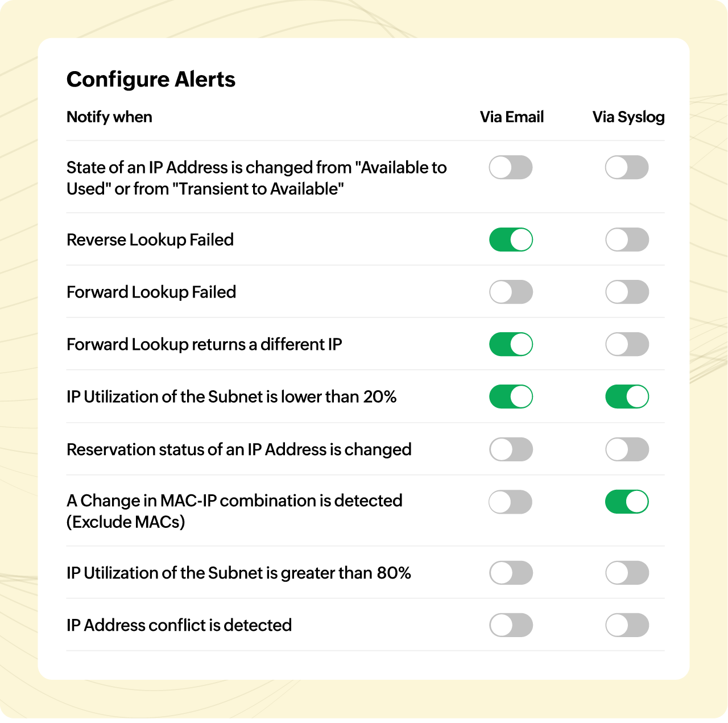Click the Via Syslog column header

coord(628,117)
